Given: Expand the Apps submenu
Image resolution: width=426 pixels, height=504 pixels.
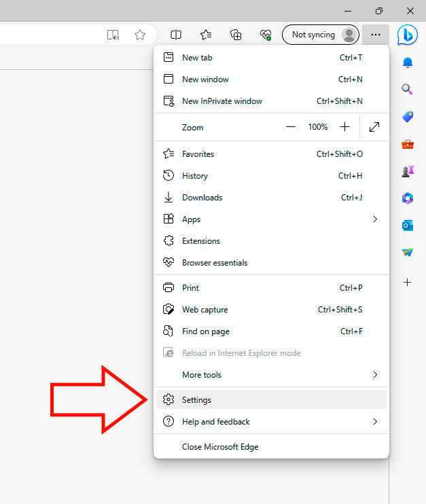Looking at the screenshot, I should pyautogui.click(x=374, y=219).
